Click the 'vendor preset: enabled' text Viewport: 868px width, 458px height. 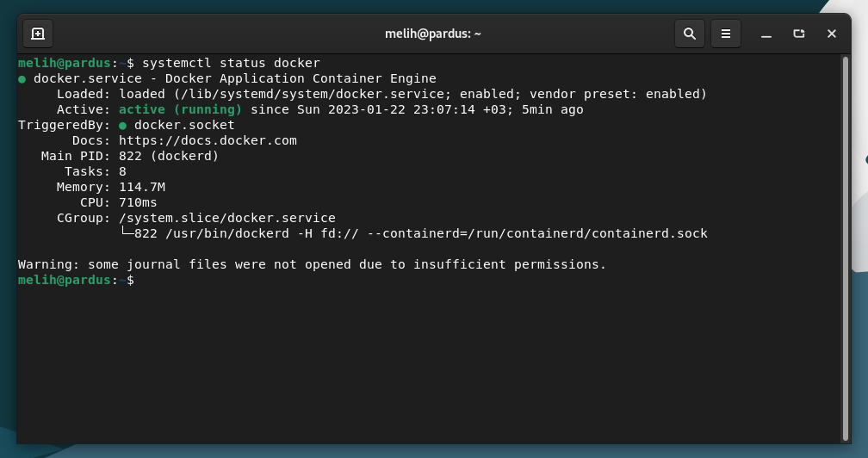tap(615, 94)
